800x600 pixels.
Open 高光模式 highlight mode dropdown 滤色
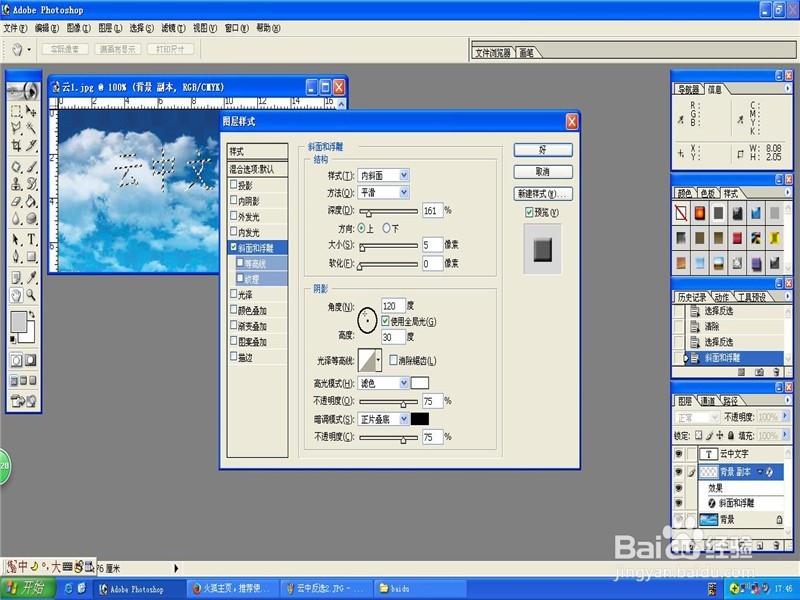pyautogui.click(x=383, y=383)
